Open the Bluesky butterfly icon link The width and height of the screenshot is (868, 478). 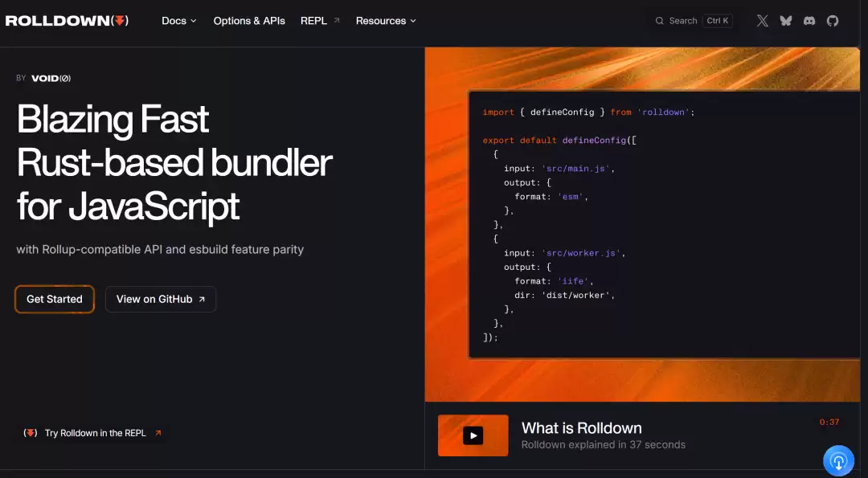785,21
